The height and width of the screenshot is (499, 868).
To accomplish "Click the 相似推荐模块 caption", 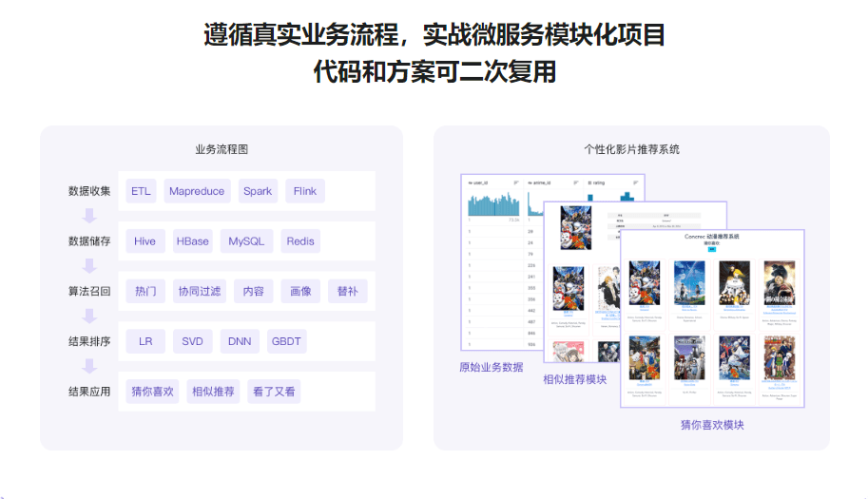I will click(574, 379).
